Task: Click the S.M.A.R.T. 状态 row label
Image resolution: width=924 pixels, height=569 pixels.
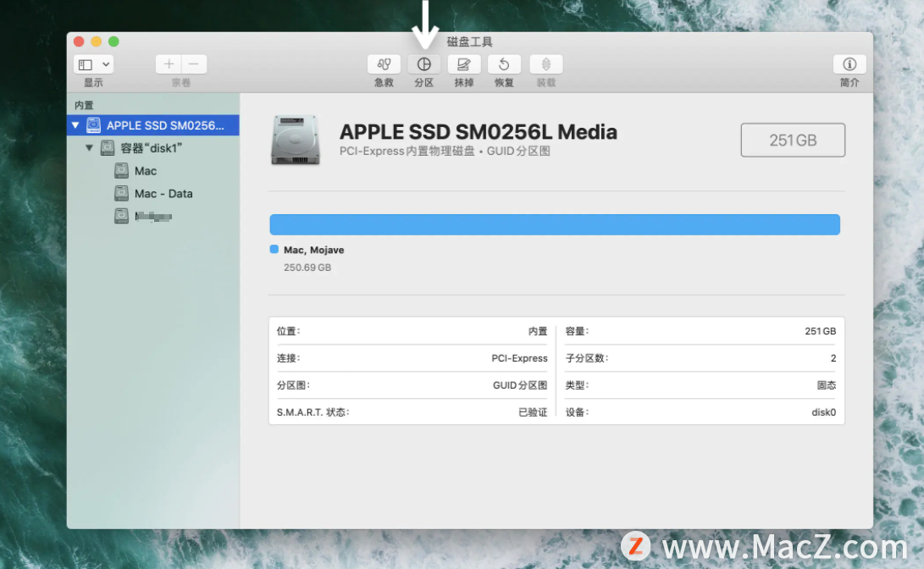Action: click(313, 412)
